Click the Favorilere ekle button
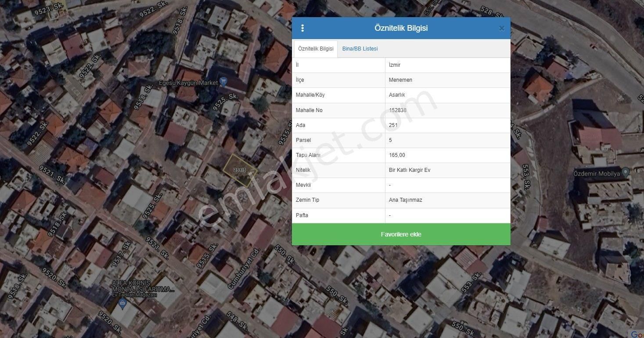644x338 pixels. click(401, 234)
